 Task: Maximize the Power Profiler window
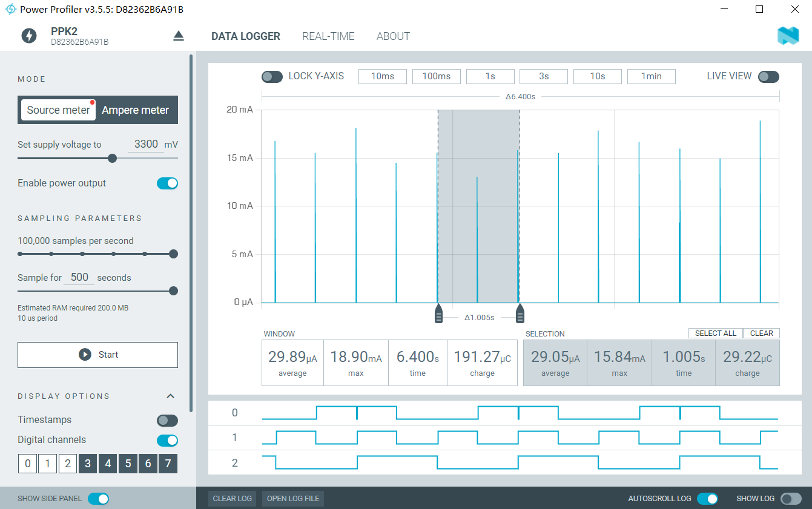pyautogui.click(x=759, y=9)
